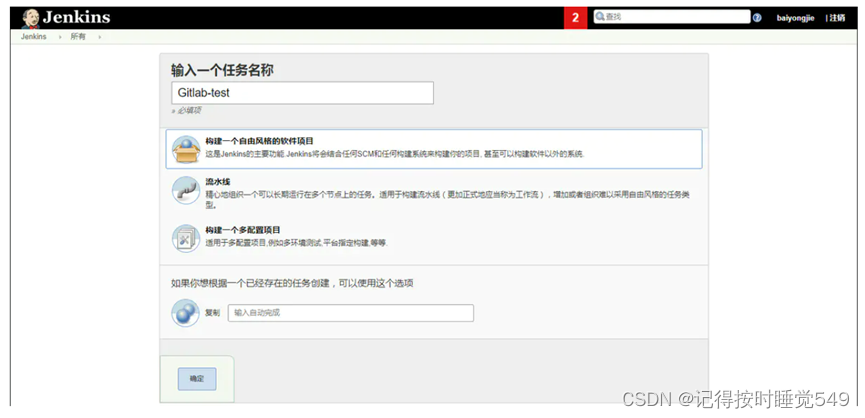865x418 pixels.
Task: Select the freestyle project box icon
Action: 186,149
